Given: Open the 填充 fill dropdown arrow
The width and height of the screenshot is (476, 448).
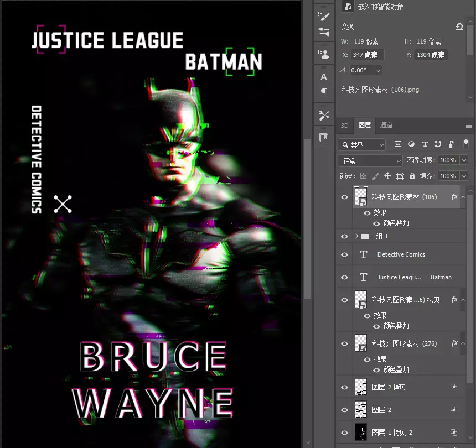Looking at the screenshot, I should tap(464, 176).
